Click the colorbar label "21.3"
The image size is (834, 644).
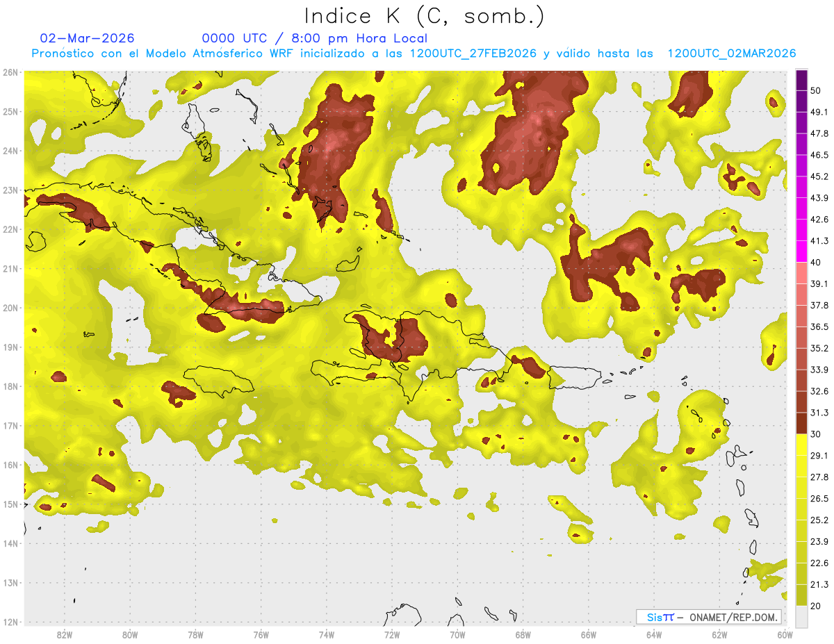(x=819, y=584)
